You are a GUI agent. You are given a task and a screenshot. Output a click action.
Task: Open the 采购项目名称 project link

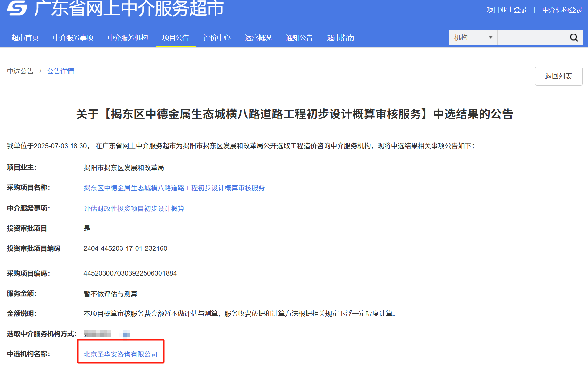coord(174,188)
